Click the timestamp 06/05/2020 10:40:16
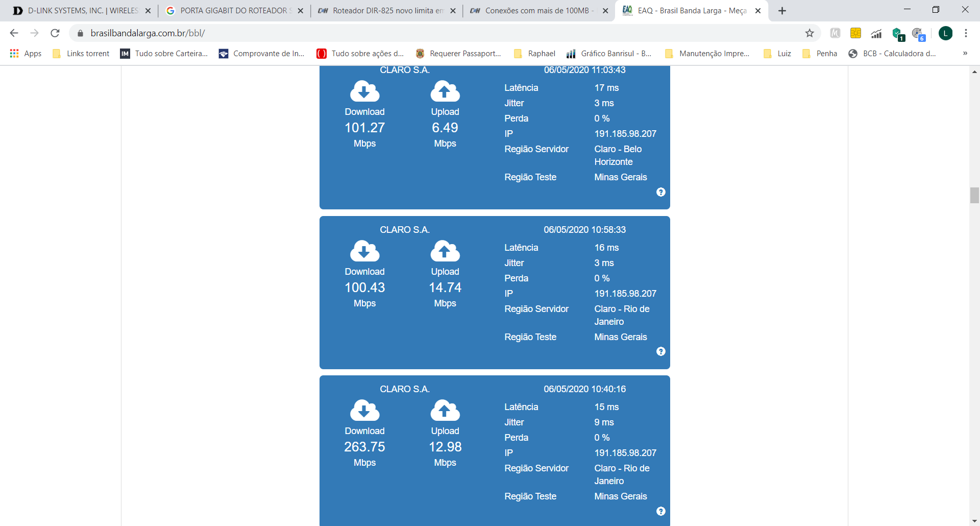The image size is (980, 526). click(x=584, y=389)
